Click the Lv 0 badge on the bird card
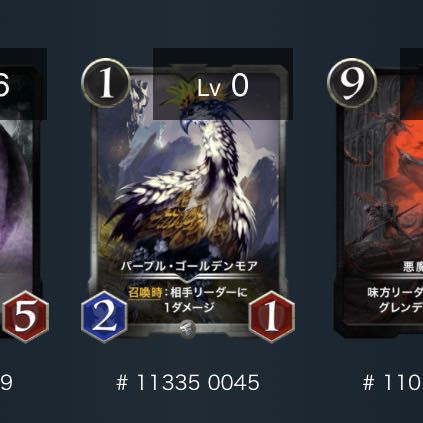 tap(223, 84)
